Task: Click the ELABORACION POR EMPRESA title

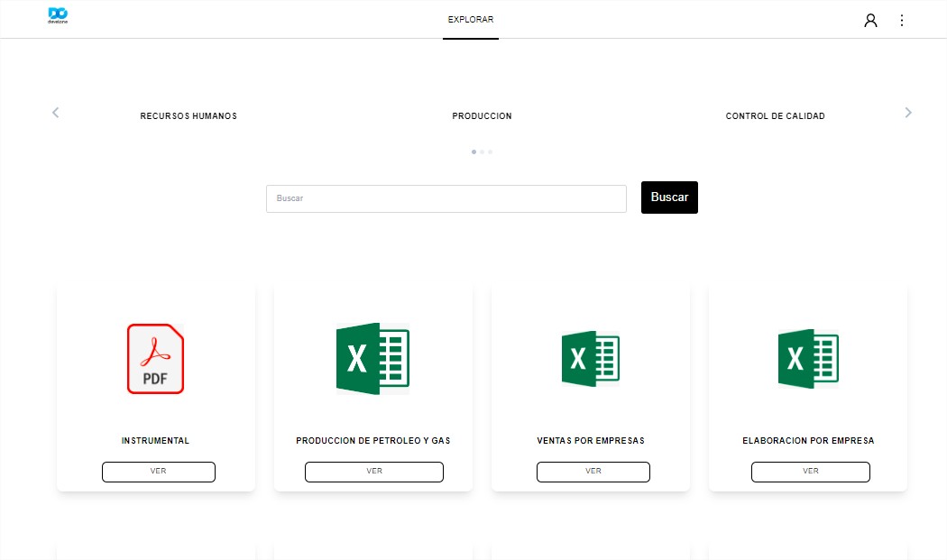Action: pos(808,441)
